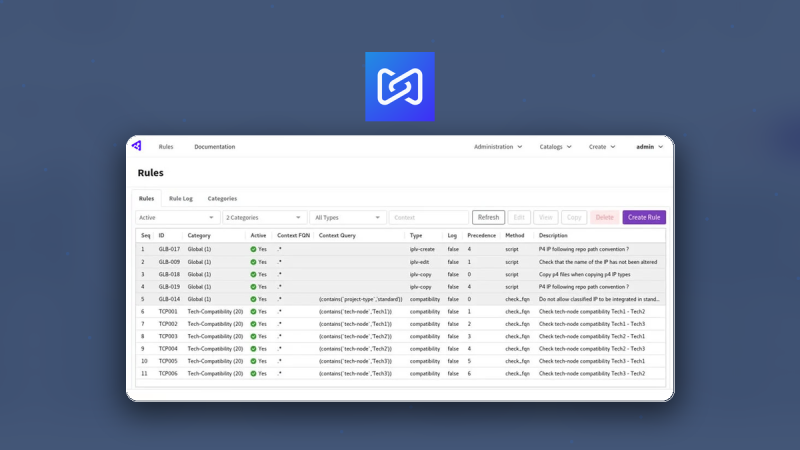Select the GLB-014 rule ID cell
The image size is (800, 450).
point(169,299)
